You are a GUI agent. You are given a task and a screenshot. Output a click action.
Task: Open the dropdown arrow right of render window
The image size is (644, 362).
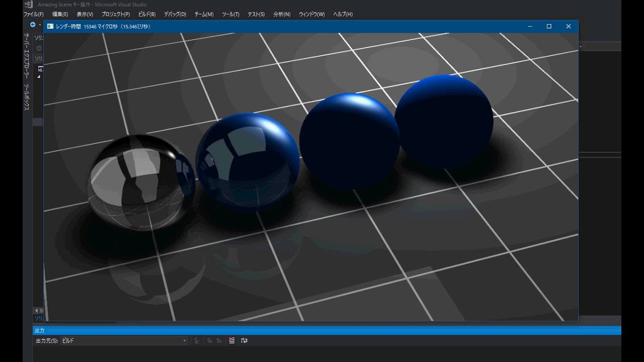click(581, 46)
